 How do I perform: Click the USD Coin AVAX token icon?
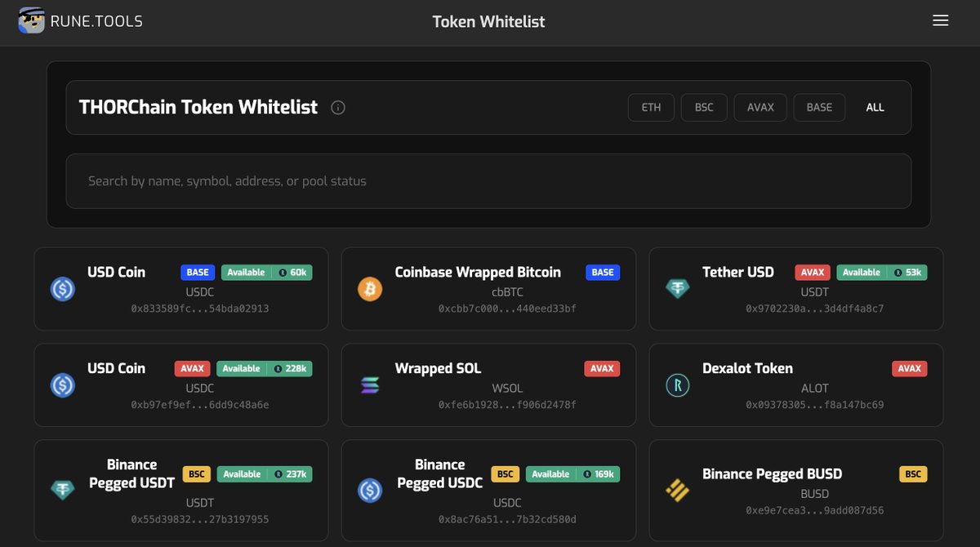point(63,385)
